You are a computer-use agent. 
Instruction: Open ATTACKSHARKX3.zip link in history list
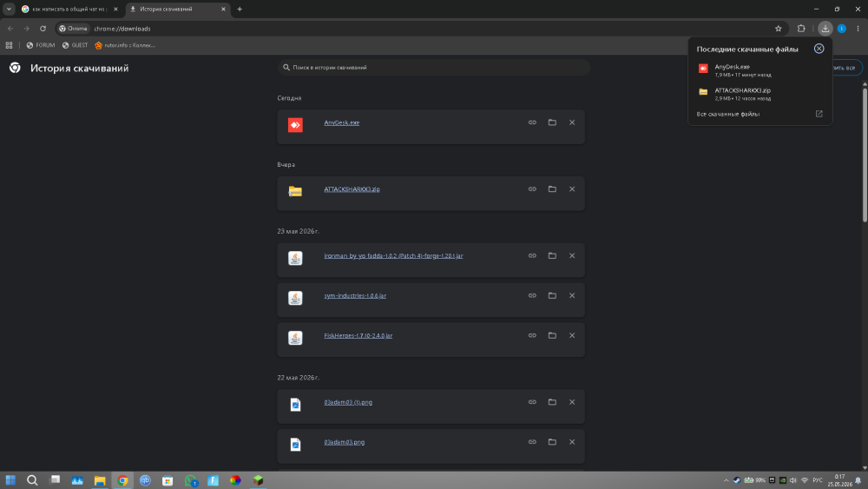point(352,189)
